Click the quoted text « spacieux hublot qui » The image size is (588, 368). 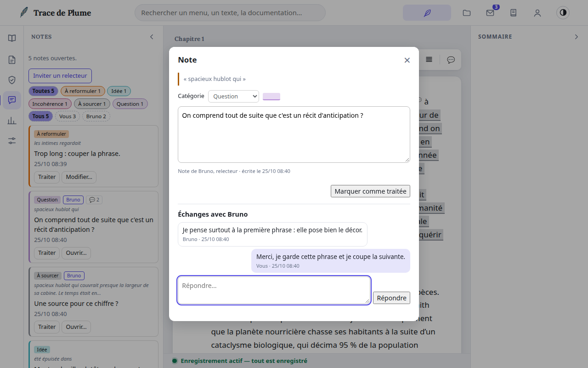[x=215, y=79]
